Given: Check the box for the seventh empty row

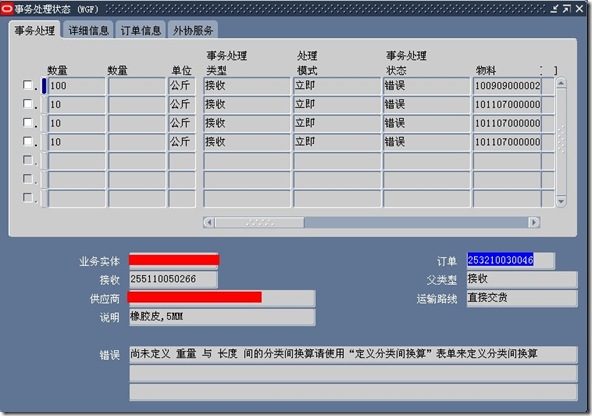Looking at the screenshot, I should point(28,197).
